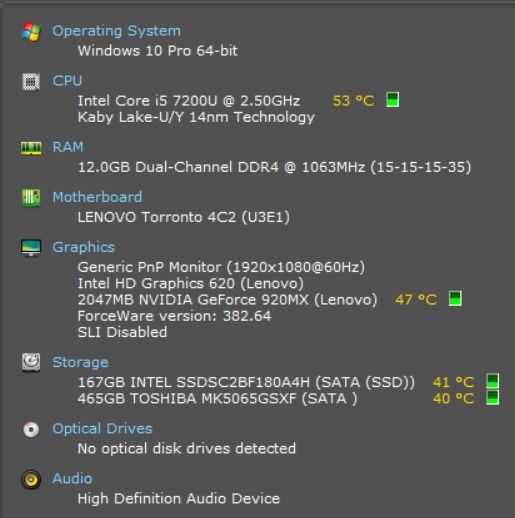Click the Audio speaker icon

[x=31, y=479]
